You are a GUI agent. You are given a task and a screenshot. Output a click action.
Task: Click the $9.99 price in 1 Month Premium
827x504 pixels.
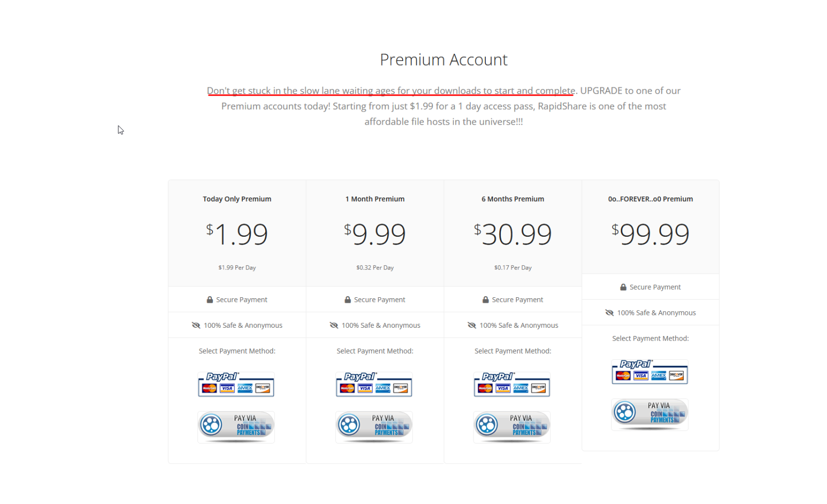(375, 234)
